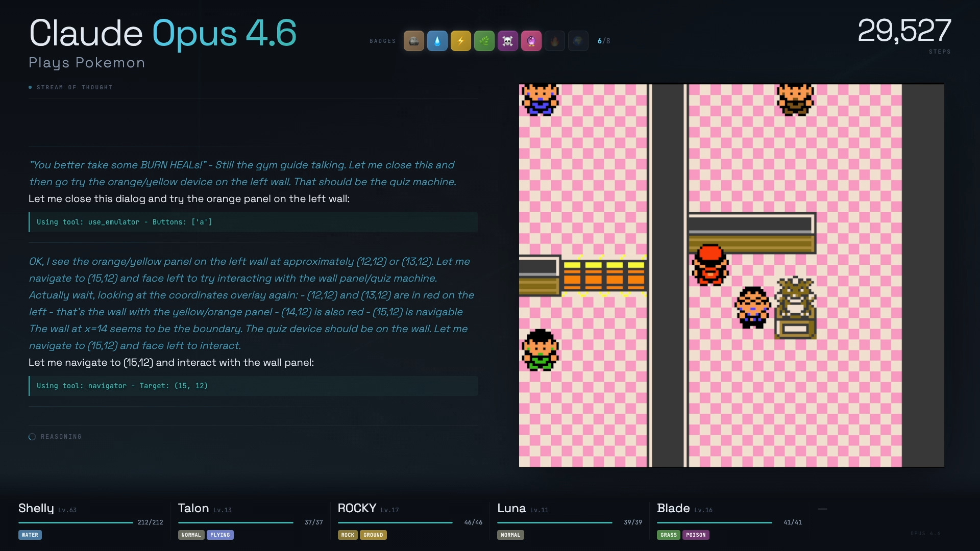Click Shelly's HP bar
The image size is (980, 551).
click(x=76, y=522)
